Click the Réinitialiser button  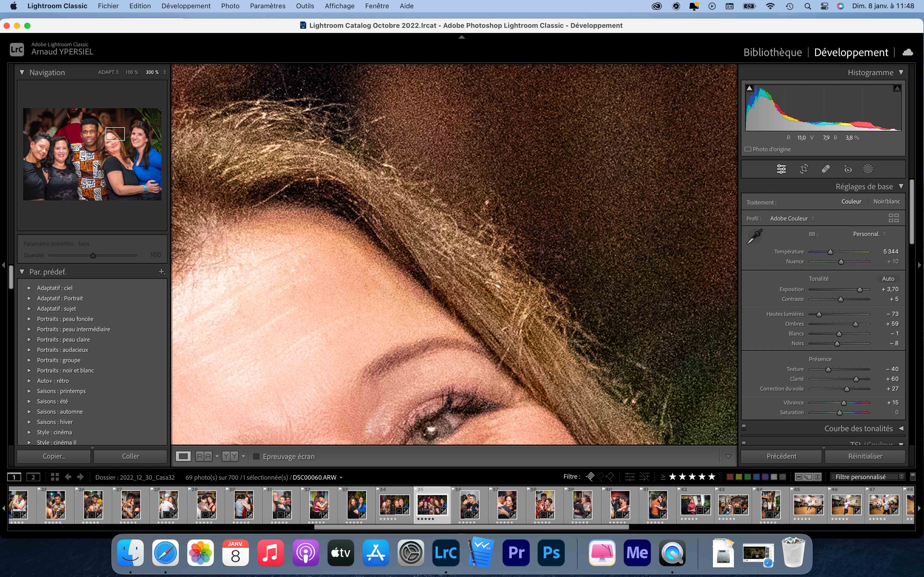click(865, 456)
